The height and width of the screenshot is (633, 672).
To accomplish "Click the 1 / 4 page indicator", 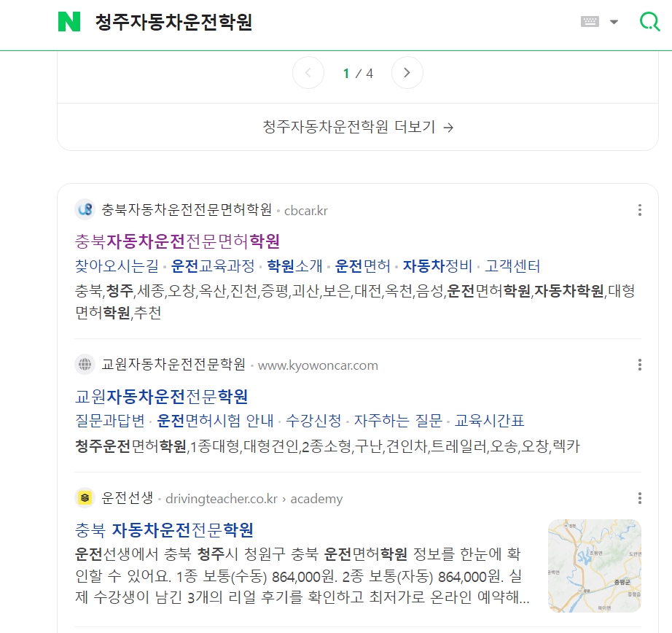I will pos(358,74).
